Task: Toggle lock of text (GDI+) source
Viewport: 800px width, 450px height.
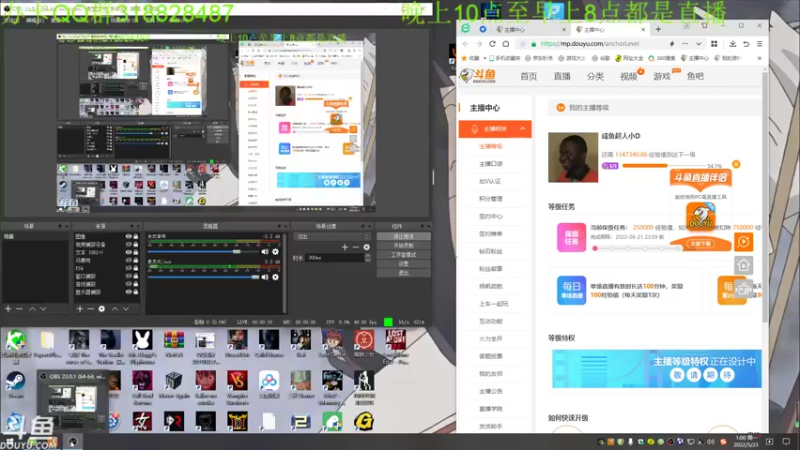Action: pyautogui.click(x=136, y=253)
